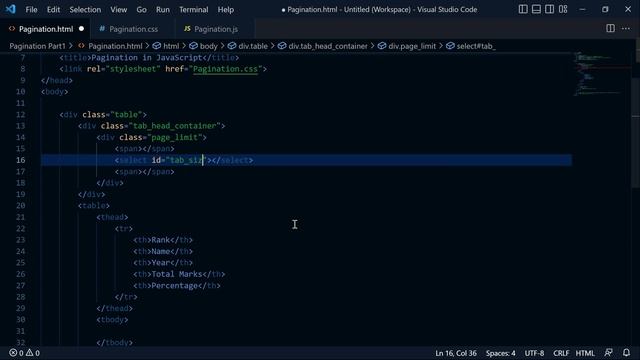640x360 pixels.
Task: Click Pagination Part1 breadcrumb
Action: coord(37,46)
